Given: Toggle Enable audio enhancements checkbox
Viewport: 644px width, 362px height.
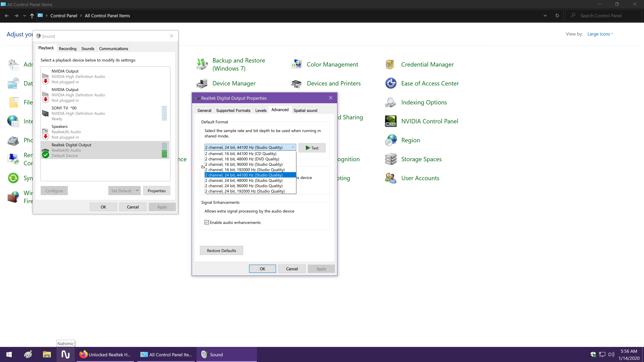Looking at the screenshot, I should [x=207, y=222].
